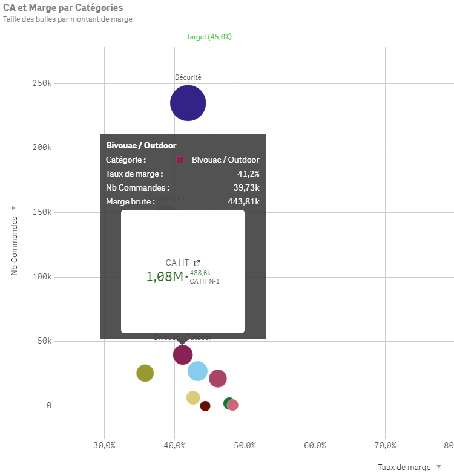
Task: Click the olive green bubble
Action: [145, 373]
